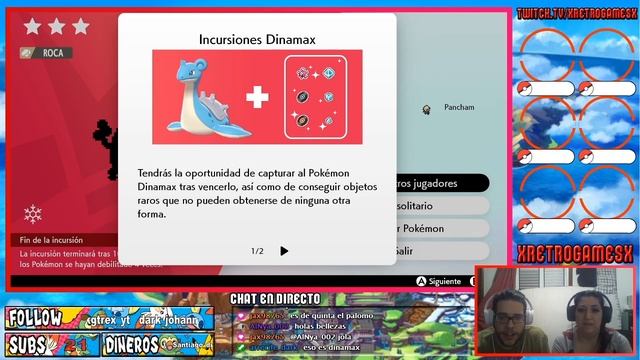This screenshot has width=640, height=360.
Task: Click the dialog description paragraph
Action: pyautogui.click(x=257, y=193)
